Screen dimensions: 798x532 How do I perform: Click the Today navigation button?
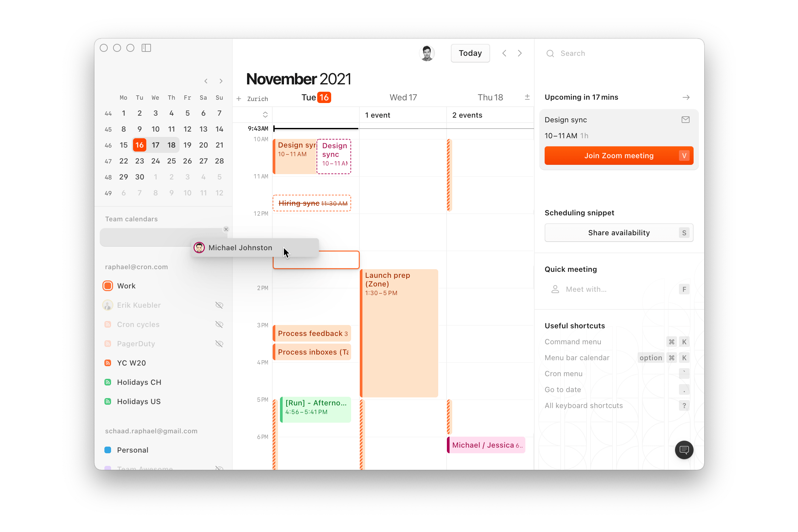(x=470, y=53)
